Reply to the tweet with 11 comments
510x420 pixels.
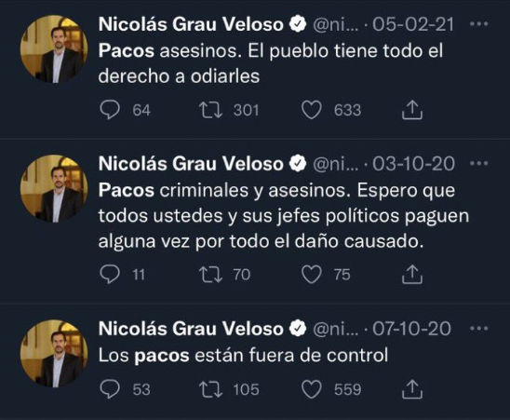click(110, 274)
